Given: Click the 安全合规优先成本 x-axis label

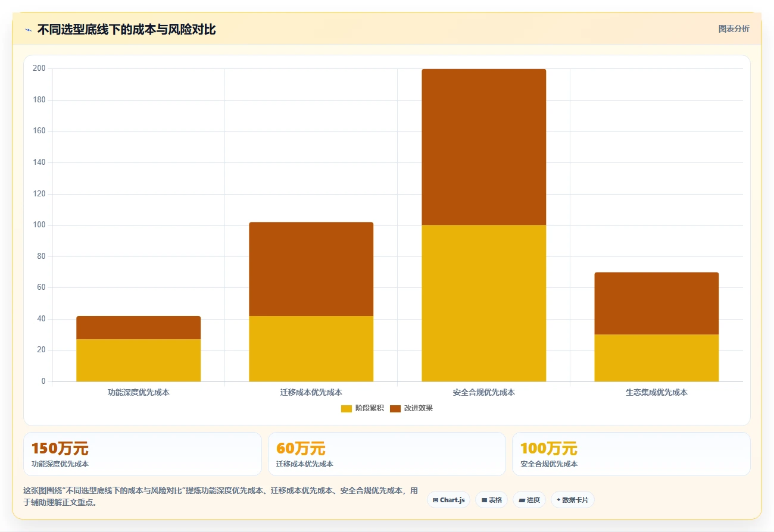Looking at the screenshot, I should click(x=483, y=393).
